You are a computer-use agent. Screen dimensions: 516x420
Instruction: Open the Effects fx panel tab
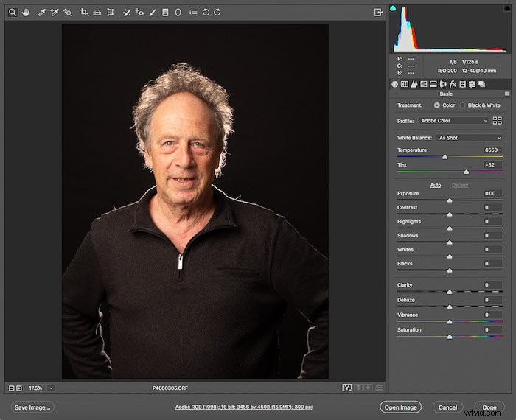click(453, 84)
